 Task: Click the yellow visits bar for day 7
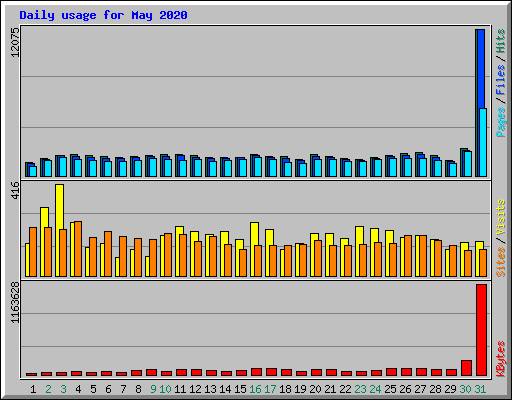coord(117,267)
